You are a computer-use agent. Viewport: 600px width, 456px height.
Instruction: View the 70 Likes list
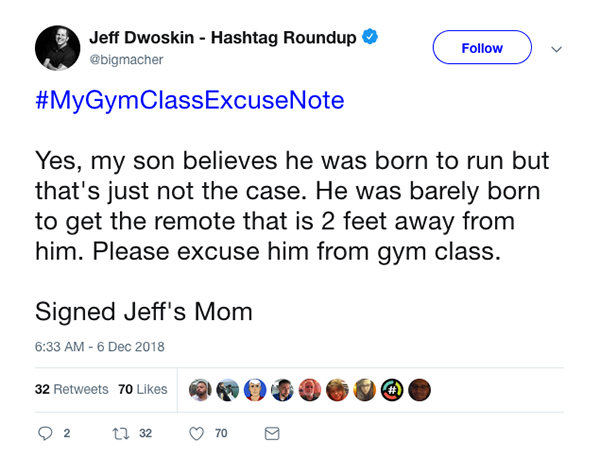(x=142, y=389)
